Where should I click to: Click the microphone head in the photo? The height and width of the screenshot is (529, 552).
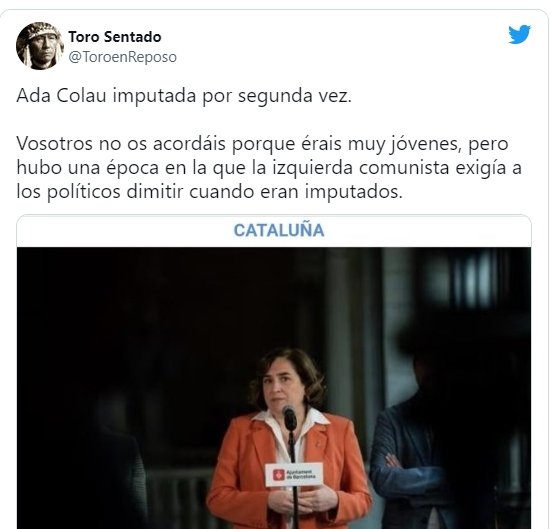coord(290,418)
